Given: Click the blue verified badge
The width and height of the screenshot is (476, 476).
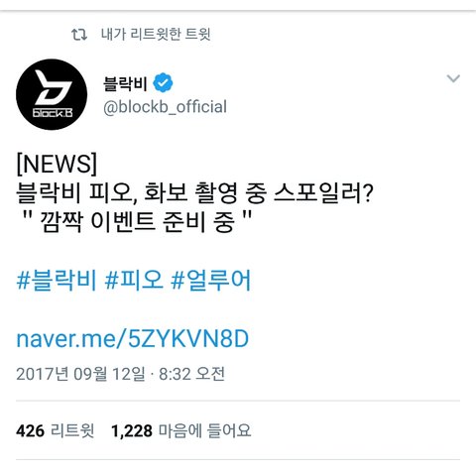Looking at the screenshot, I should pos(163,83).
